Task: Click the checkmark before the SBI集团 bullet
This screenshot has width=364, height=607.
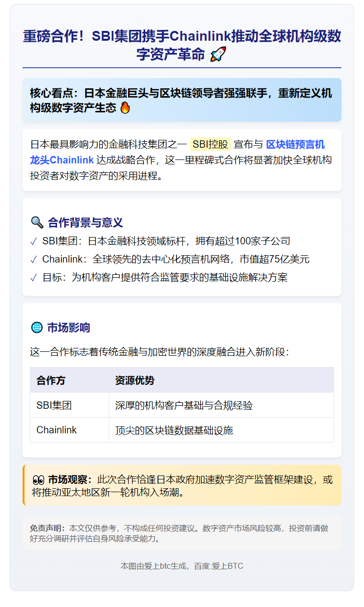Action: (33, 241)
